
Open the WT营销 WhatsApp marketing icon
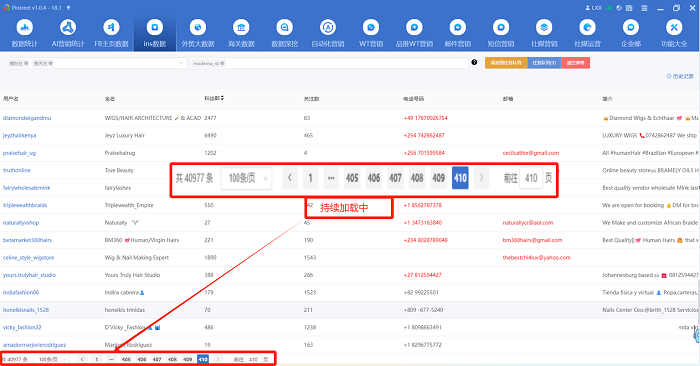pyautogui.click(x=371, y=33)
